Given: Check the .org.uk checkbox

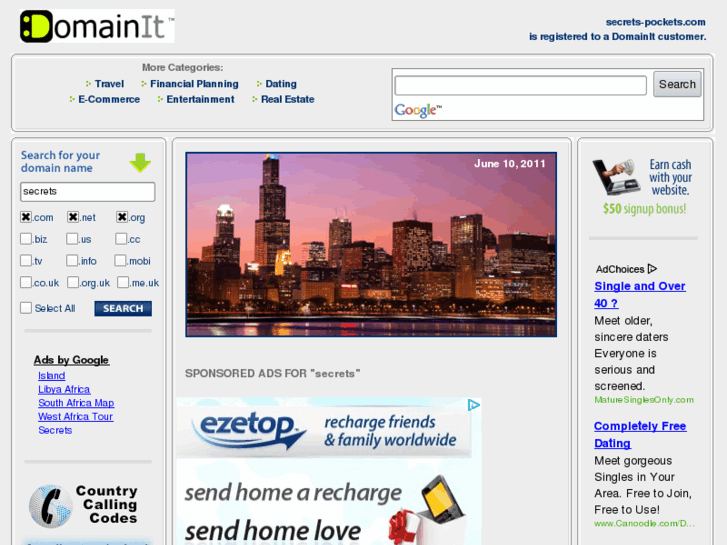Looking at the screenshot, I should click(x=73, y=282).
